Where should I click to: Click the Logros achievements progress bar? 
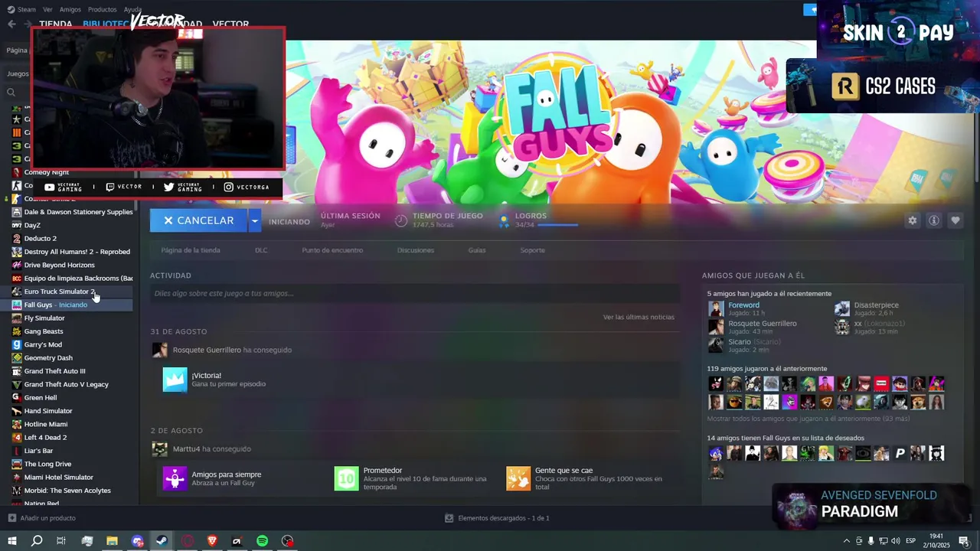click(x=557, y=225)
